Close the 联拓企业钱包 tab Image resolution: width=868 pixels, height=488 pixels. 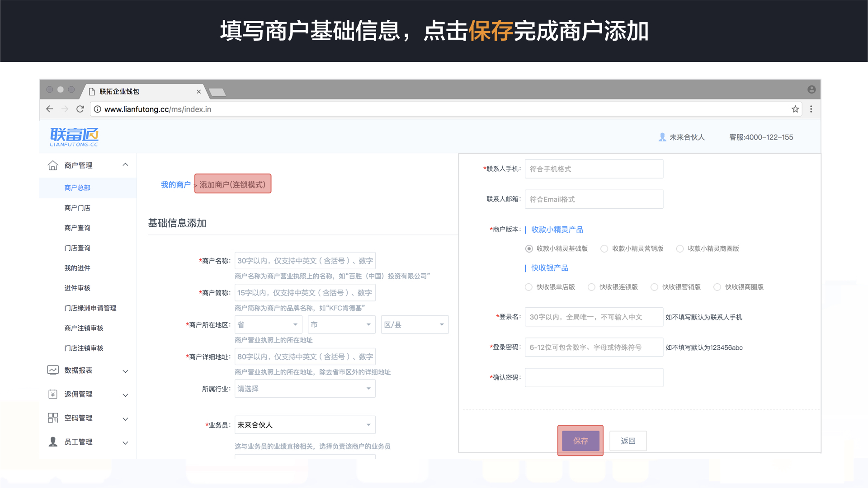(x=198, y=91)
